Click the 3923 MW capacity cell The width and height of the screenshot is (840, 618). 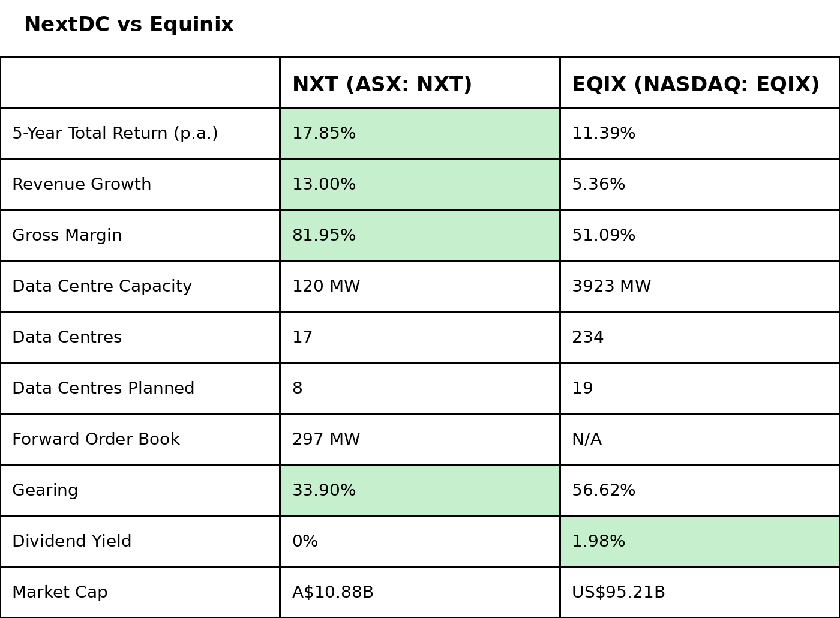click(x=611, y=287)
